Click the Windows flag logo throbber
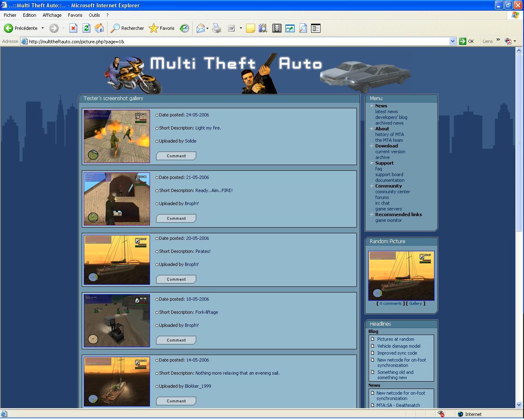Image resolution: width=524 pixels, height=420 pixels. pyautogui.click(x=516, y=15)
